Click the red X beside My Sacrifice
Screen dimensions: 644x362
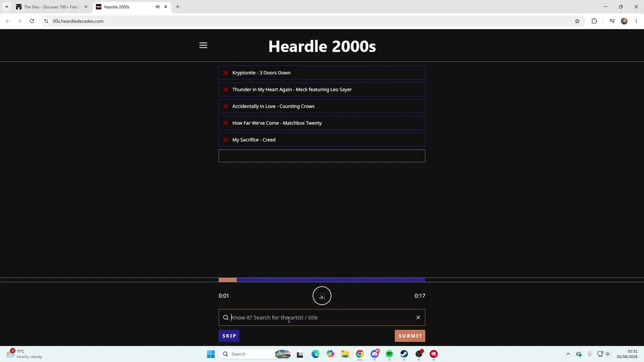click(225, 140)
